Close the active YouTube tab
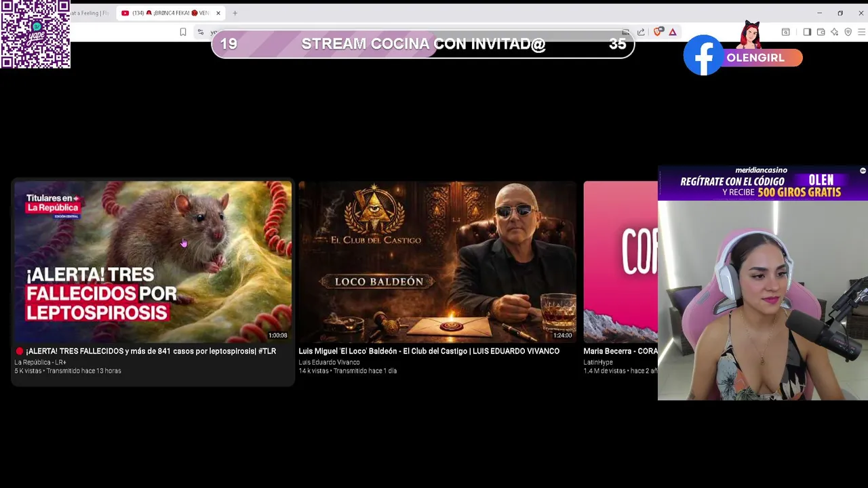The image size is (868, 488). point(218,13)
